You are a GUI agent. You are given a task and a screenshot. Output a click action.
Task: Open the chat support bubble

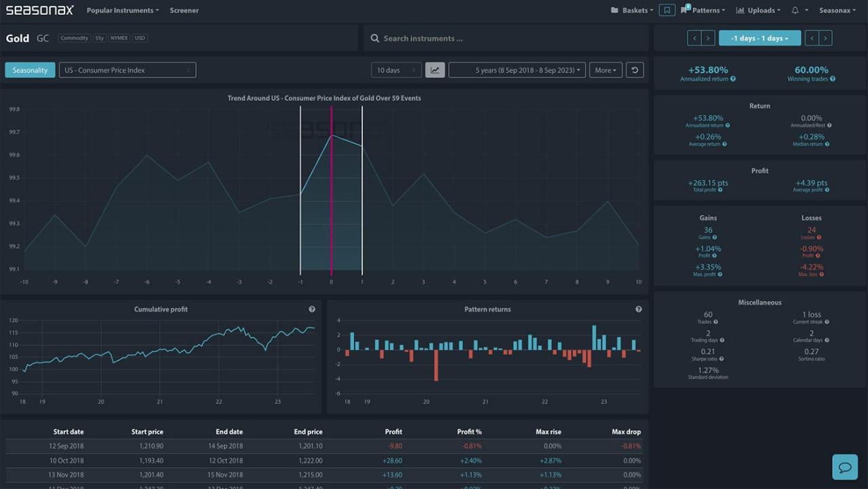[x=845, y=467]
